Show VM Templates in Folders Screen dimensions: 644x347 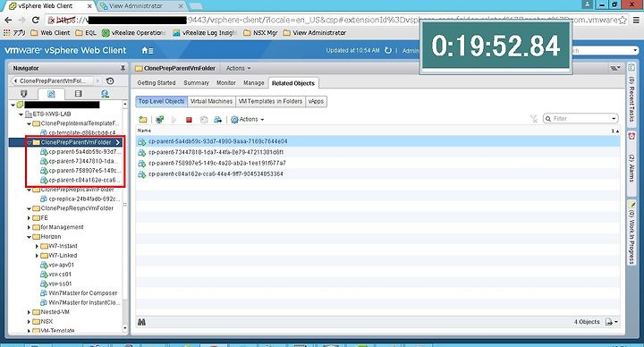271,101
